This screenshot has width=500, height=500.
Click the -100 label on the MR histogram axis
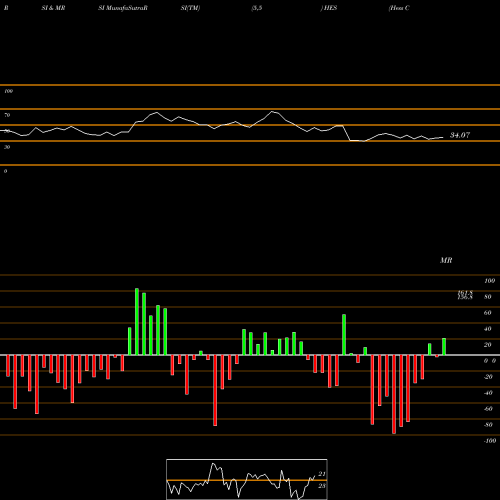[490, 441]
